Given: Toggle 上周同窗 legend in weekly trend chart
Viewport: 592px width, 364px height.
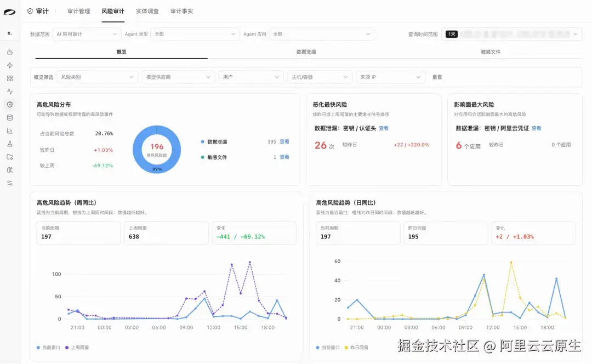Looking at the screenshot, I should coord(77,348).
